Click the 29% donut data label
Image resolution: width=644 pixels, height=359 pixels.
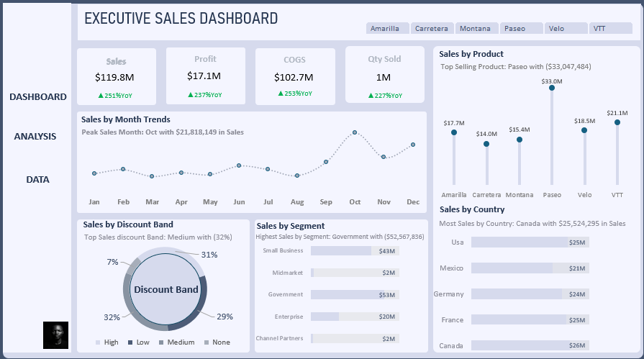pyautogui.click(x=225, y=317)
